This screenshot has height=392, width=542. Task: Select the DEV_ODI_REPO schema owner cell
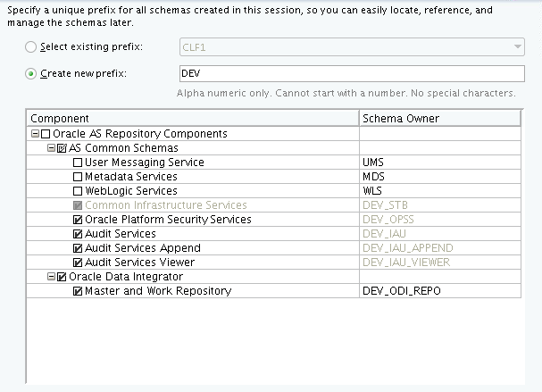click(439, 291)
